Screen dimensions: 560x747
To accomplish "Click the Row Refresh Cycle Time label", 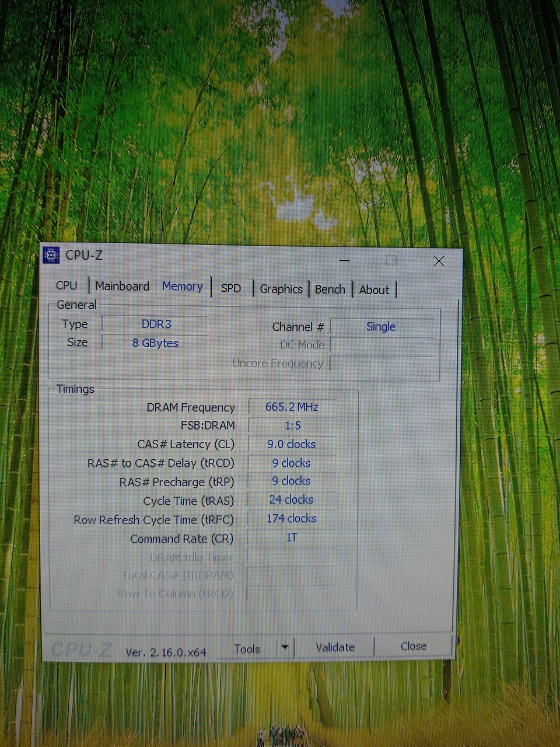I will point(153,519).
